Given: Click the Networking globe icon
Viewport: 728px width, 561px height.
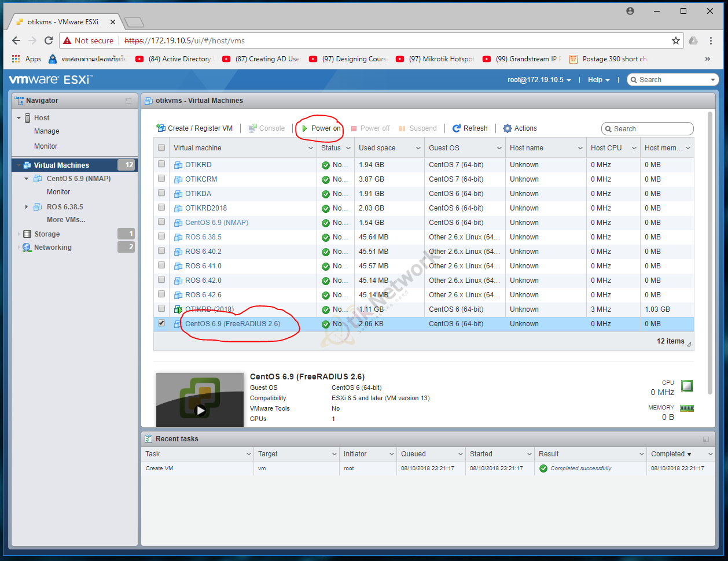Looking at the screenshot, I should coord(27,248).
